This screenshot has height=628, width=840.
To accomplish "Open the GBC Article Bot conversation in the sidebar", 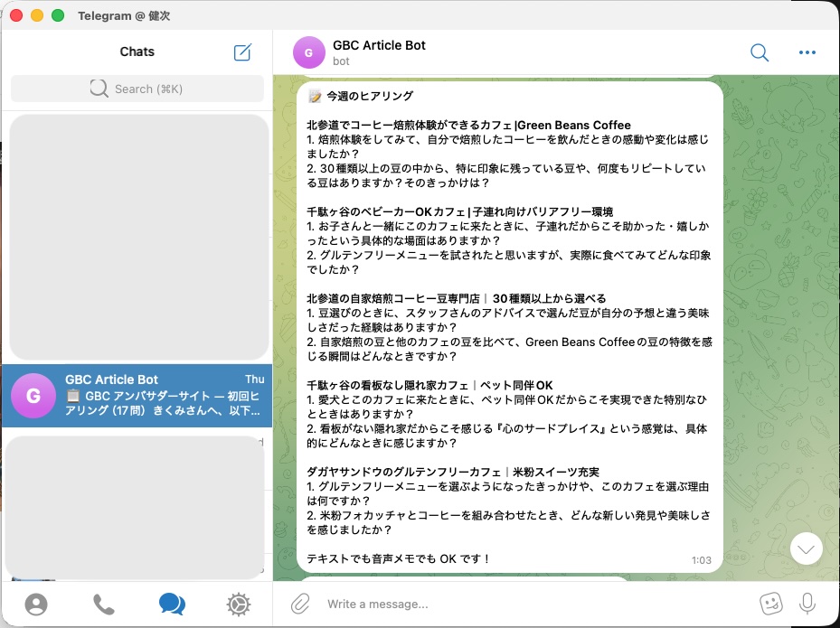I will tap(137, 396).
